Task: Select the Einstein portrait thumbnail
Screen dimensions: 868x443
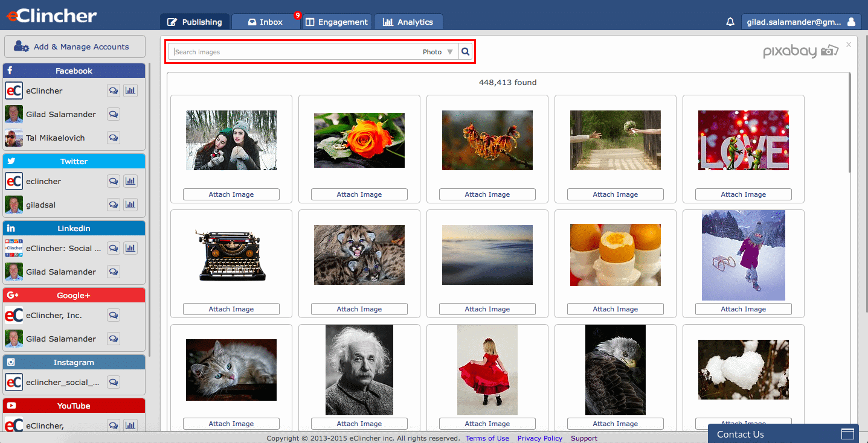Action: tap(359, 369)
